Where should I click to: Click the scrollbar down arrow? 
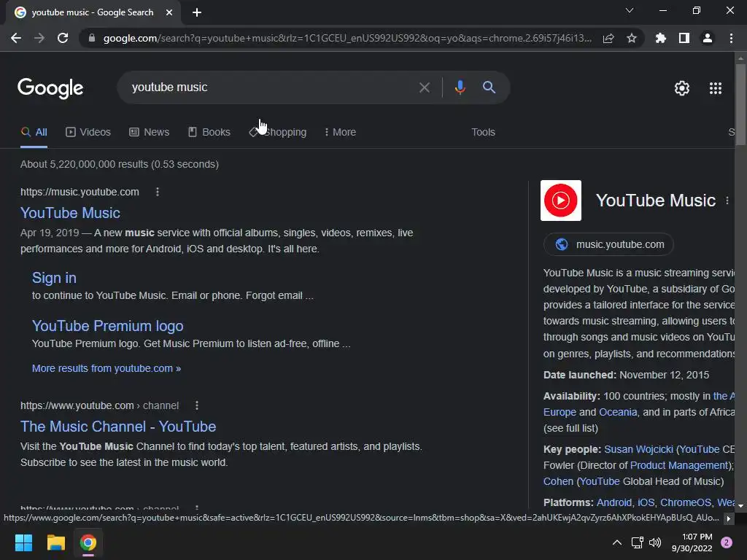coord(740,506)
